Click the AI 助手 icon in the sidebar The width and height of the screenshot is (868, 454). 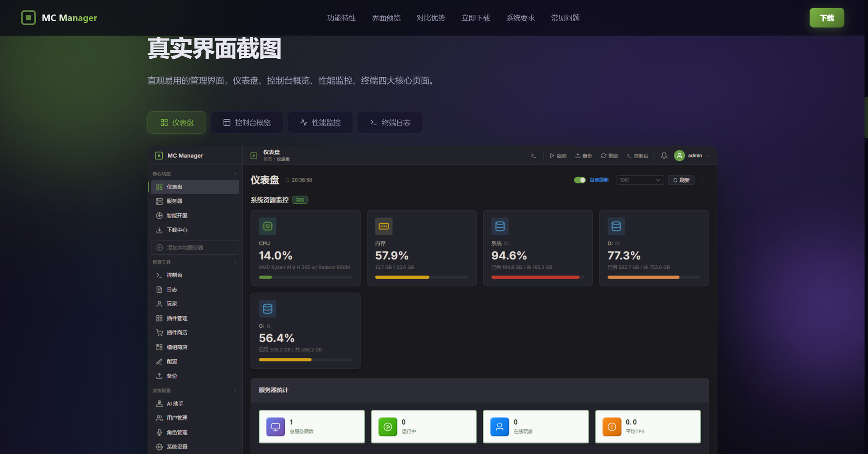click(x=159, y=404)
